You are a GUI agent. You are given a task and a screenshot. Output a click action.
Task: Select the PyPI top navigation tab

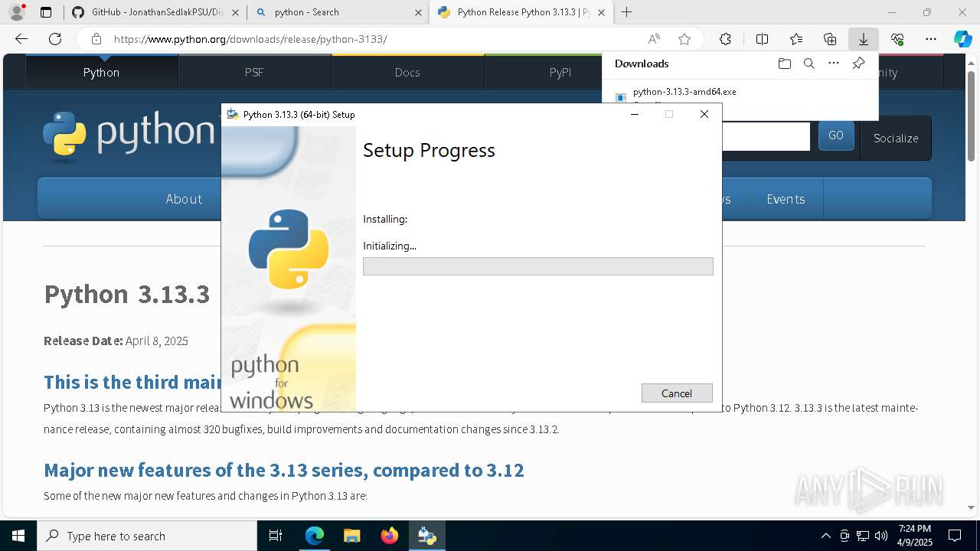pyautogui.click(x=560, y=72)
